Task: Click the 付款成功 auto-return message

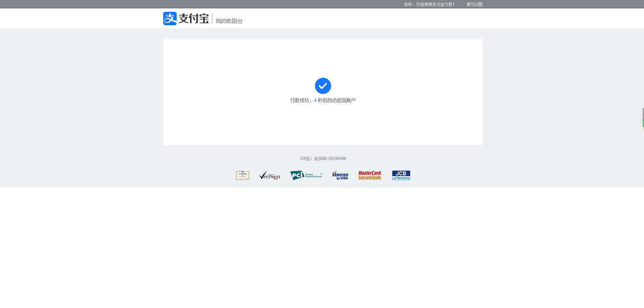Action: pos(323,100)
